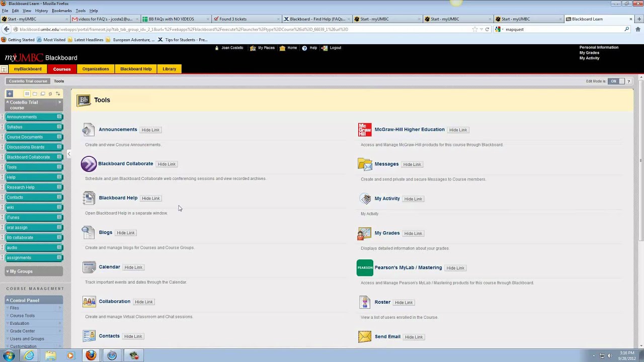This screenshot has height=362, width=644.
Task: Click Firefox icon in taskbar
Action: click(x=91, y=355)
